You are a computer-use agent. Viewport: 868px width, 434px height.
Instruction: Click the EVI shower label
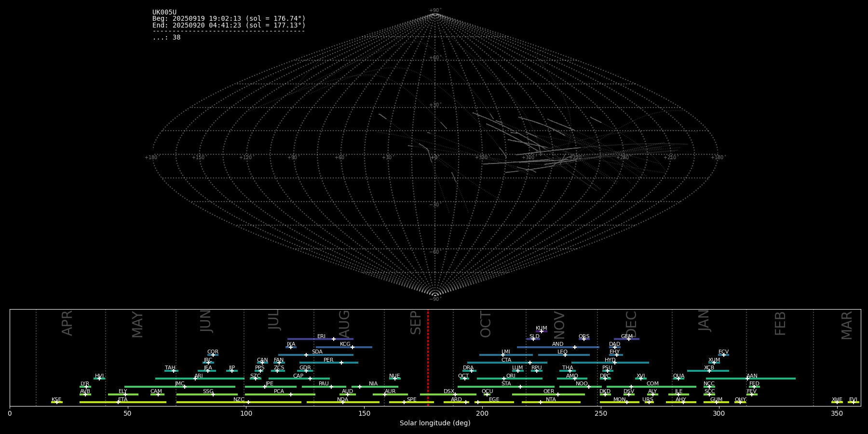point(853,400)
